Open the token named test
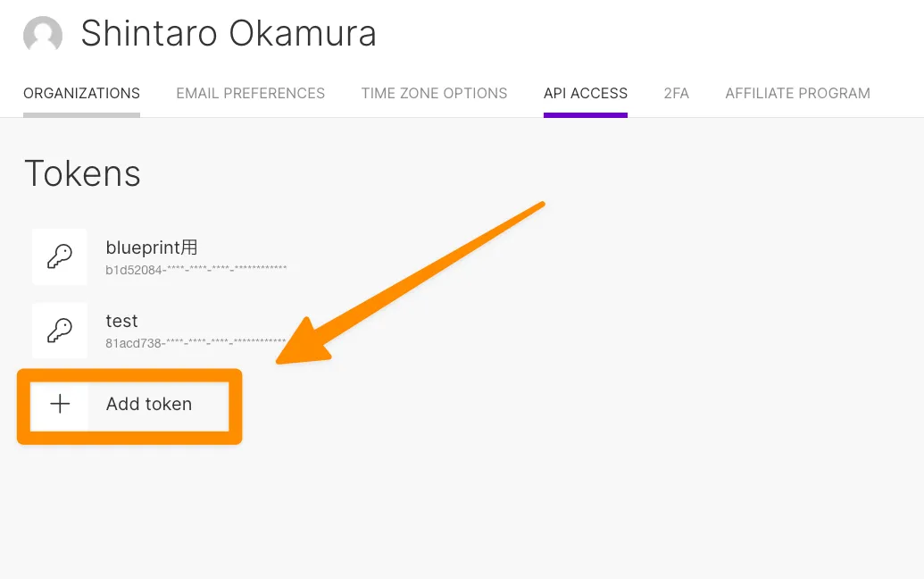Image resolution: width=924 pixels, height=579 pixels. coord(122,321)
